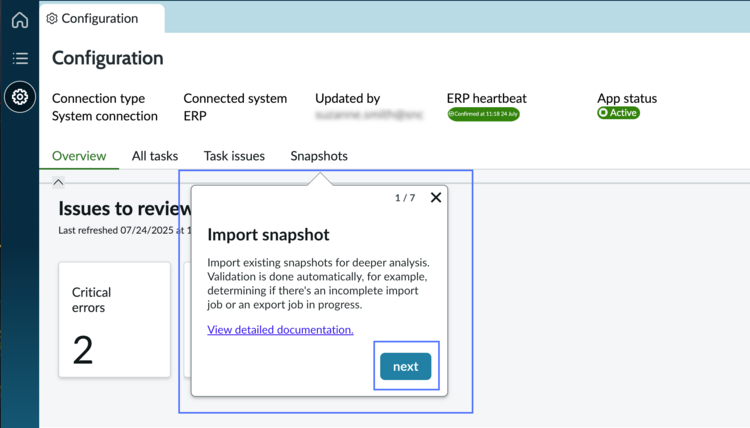
Task: Click the System connection value
Action: click(105, 116)
